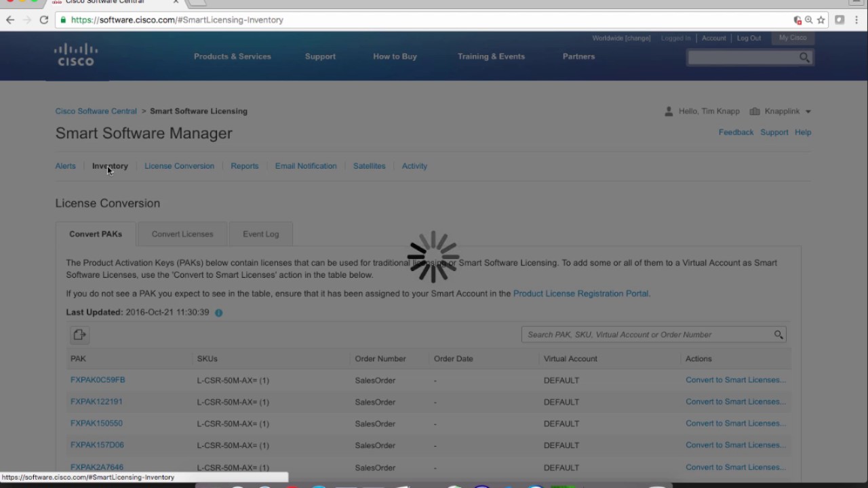Click the Order Number column header
This screenshot has height=488, width=868.
pyautogui.click(x=380, y=359)
